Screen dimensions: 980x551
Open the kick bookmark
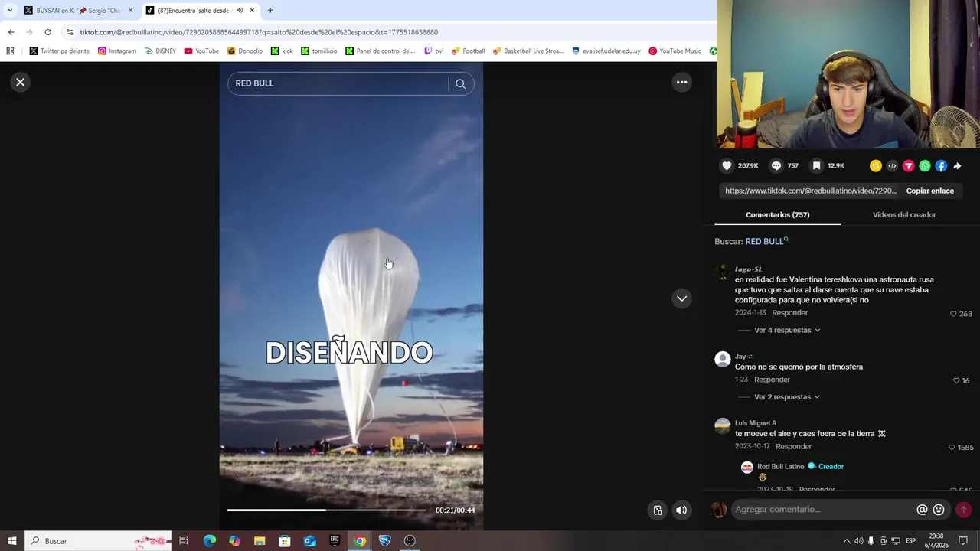pos(282,51)
